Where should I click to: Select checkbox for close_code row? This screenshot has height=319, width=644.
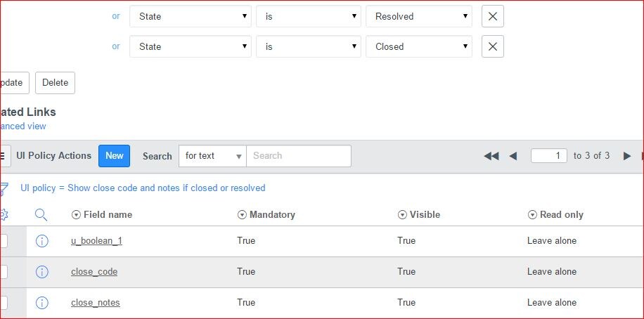[3, 272]
